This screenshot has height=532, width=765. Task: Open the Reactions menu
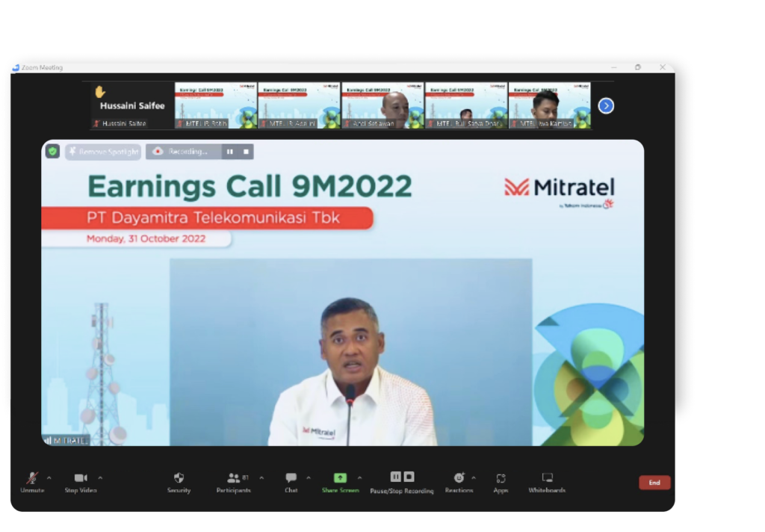pos(459,482)
